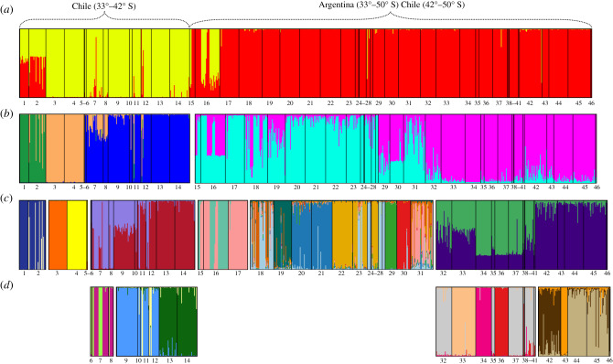Click label '38–41' under panel c

point(530,273)
